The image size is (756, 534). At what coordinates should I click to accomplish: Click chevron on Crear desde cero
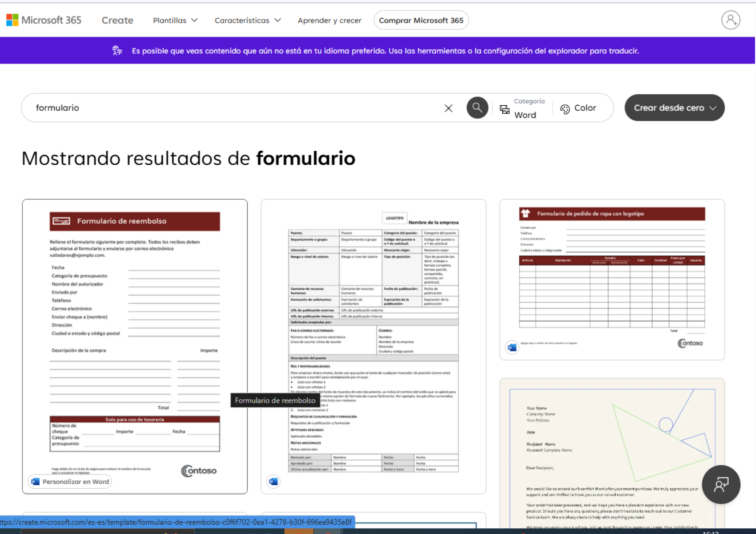713,108
